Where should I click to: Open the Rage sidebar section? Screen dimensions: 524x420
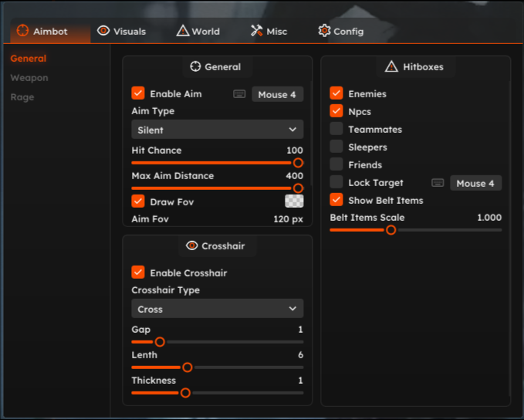tap(22, 97)
